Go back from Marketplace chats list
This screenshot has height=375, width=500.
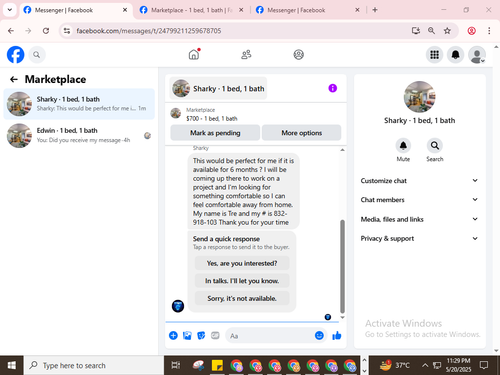click(14, 79)
